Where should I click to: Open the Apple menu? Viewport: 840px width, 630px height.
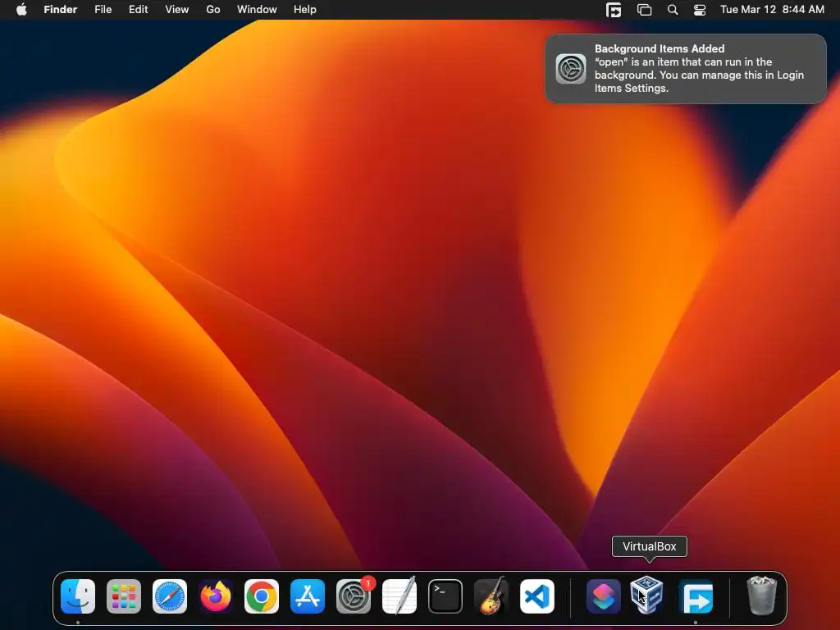click(x=21, y=10)
